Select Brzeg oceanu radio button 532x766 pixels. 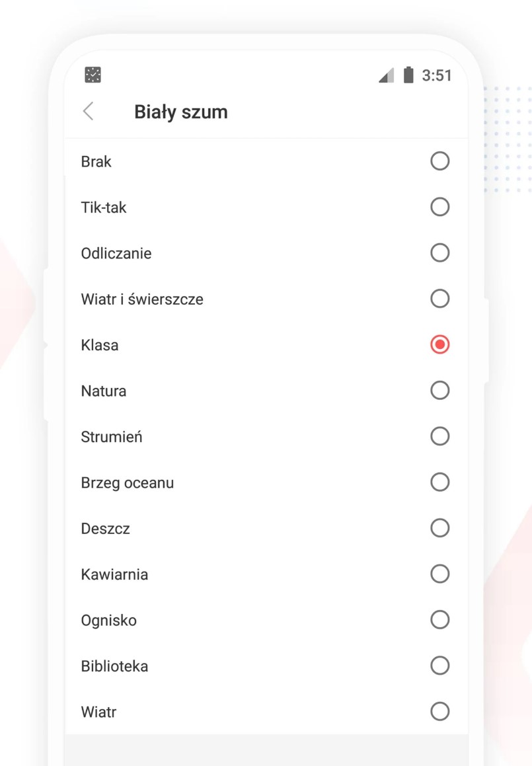click(x=439, y=482)
